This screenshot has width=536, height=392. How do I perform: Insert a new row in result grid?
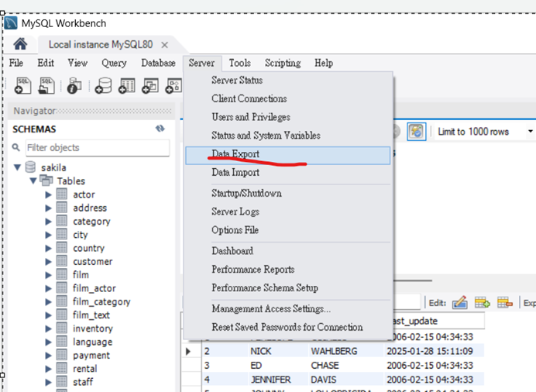[482, 302]
